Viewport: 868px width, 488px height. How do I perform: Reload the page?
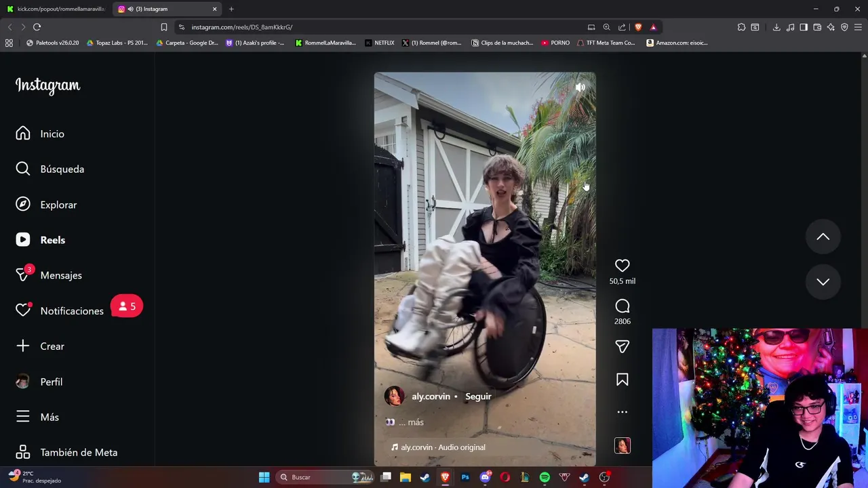pos(37,27)
